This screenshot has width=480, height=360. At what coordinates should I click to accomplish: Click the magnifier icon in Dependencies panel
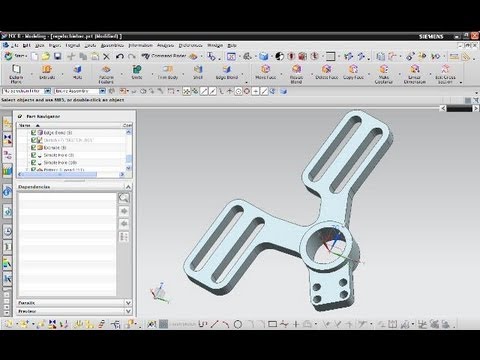pyautogui.click(x=124, y=198)
